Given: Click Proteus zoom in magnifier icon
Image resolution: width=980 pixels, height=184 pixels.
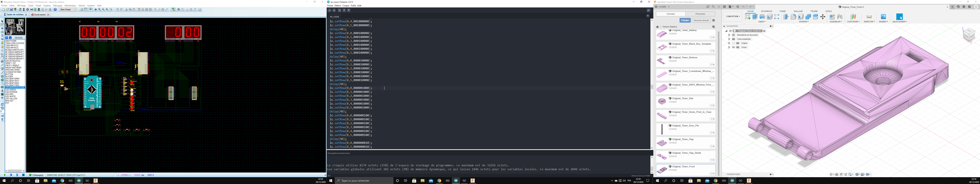Looking at the screenshot, I should [x=100, y=10].
